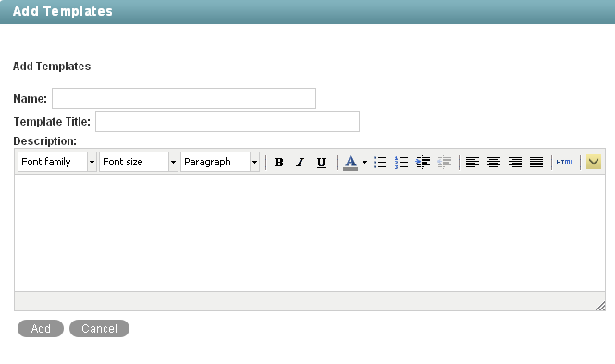Open HTML source editor

coord(565,162)
